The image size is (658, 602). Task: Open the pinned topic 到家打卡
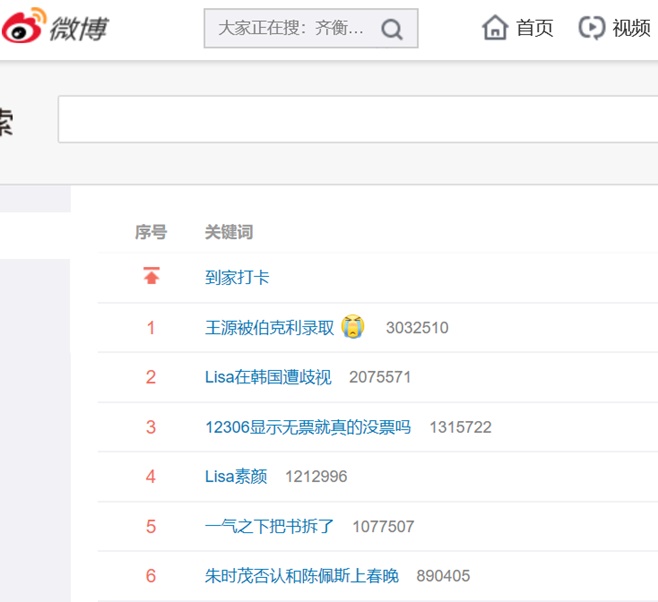pyautogui.click(x=237, y=277)
